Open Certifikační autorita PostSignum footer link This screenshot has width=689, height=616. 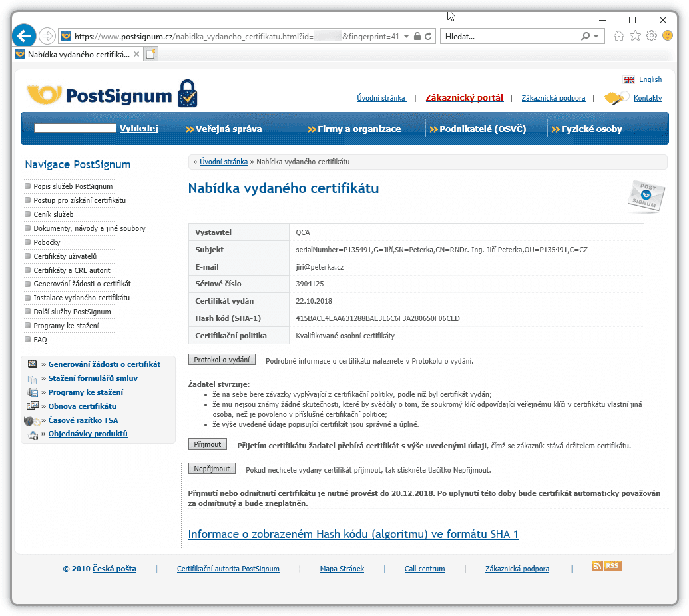coord(228,569)
